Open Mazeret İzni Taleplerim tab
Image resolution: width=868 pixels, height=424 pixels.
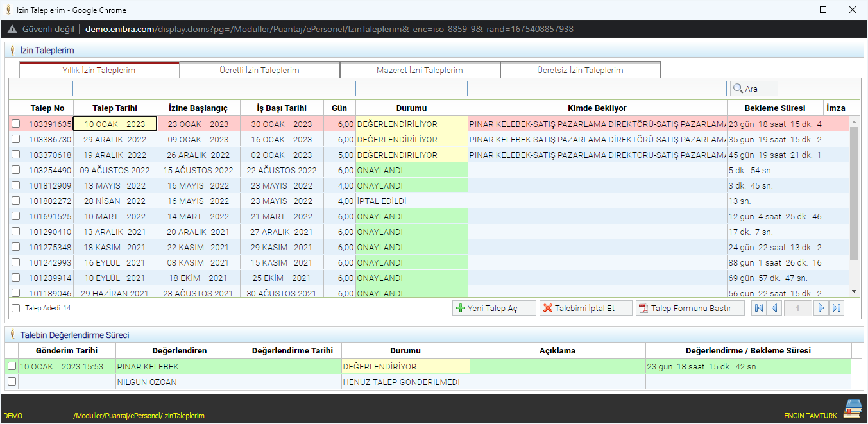420,70
